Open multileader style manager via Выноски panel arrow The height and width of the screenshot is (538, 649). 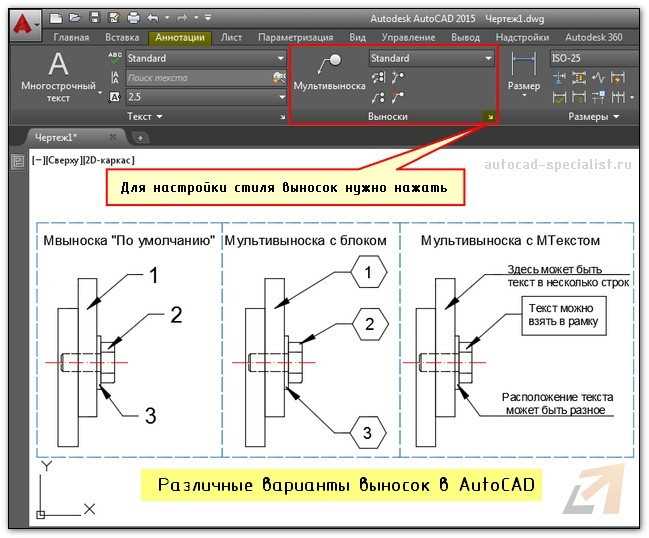pos(490,117)
